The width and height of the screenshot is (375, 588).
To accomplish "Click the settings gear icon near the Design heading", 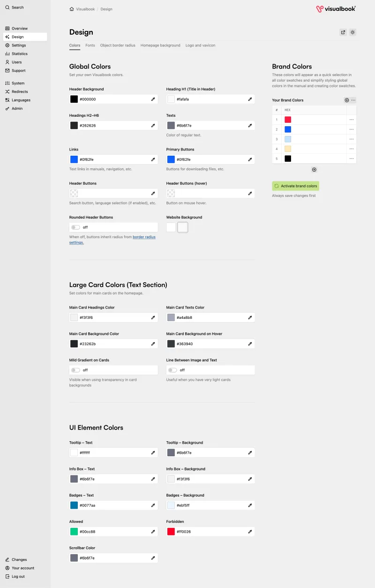I will click(353, 32).
